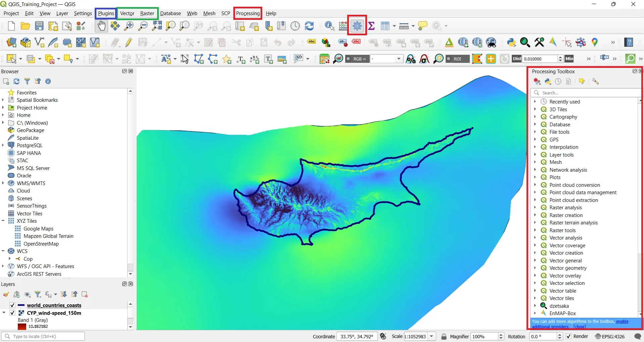Click the Refresh map icon
Image resolution: width=644 pixels, height=342 pixels.
point(309,26)
